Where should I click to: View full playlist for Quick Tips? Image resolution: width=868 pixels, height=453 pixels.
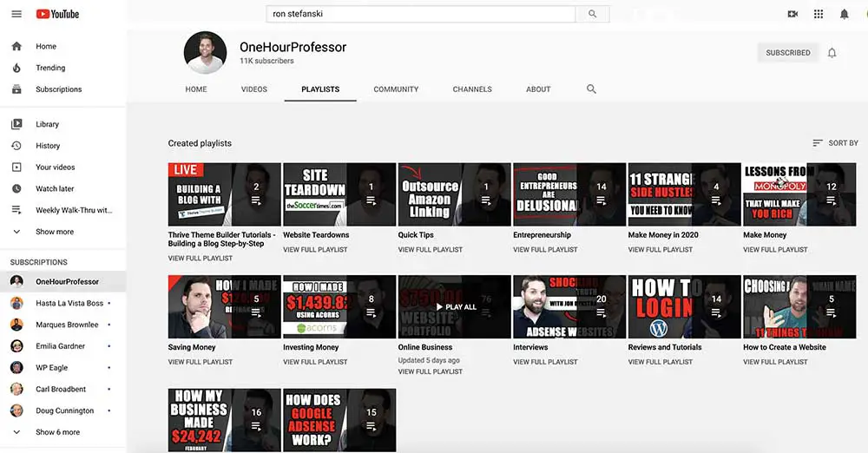tap(431, 250)
